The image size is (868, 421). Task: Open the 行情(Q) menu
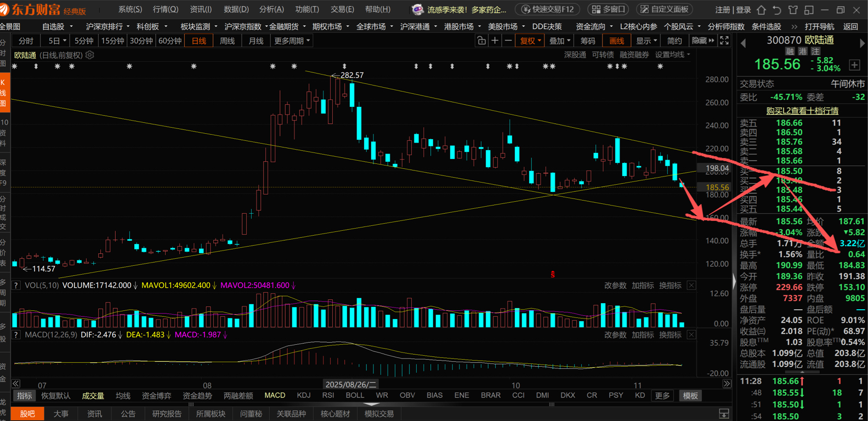166,9
